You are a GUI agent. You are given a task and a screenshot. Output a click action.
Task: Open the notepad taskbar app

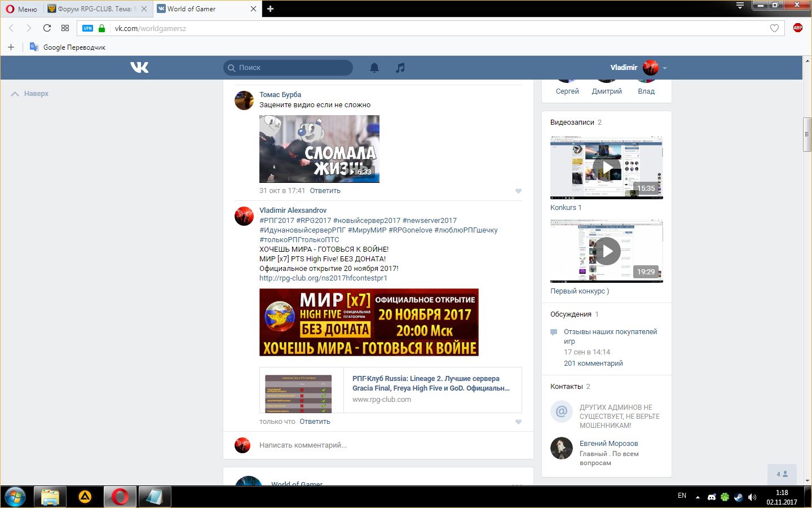[155, 497]
